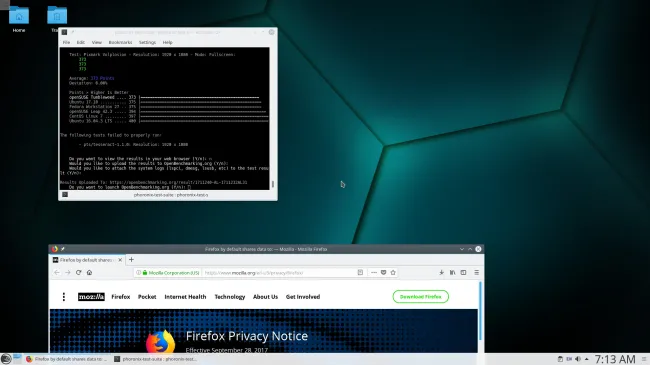This screenshot has width=650, height=365.
Task: Open the Konsole Bookmarks menu
Action: coord(120,42)
